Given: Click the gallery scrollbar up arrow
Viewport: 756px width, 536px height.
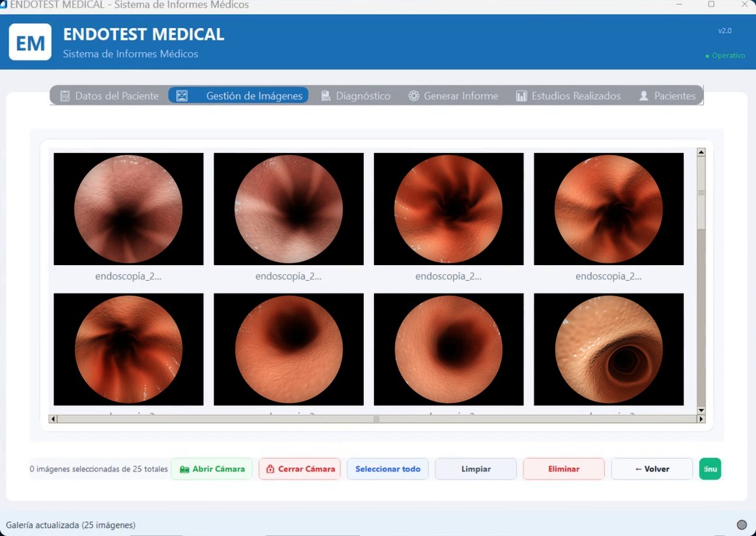Looking at the screenshot, I should coord(701,152).
